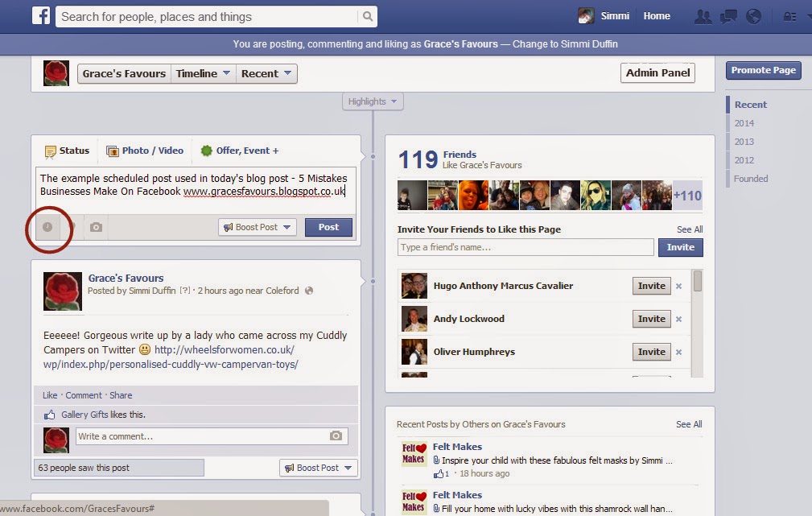This screenshot has width=812, height=516.
Task: Open the Highlights dropdown
Action: coord(373,101)
